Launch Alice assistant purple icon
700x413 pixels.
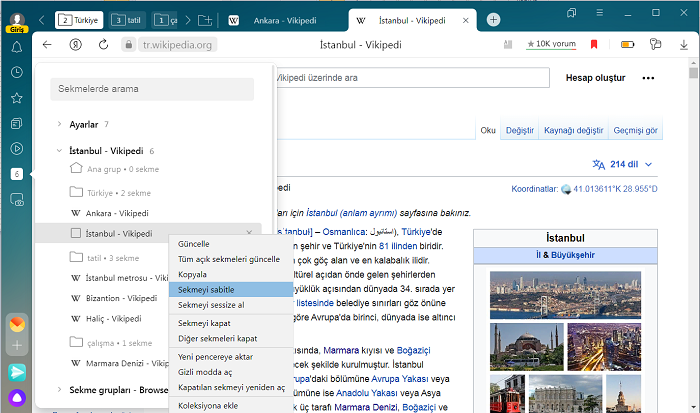17,397
